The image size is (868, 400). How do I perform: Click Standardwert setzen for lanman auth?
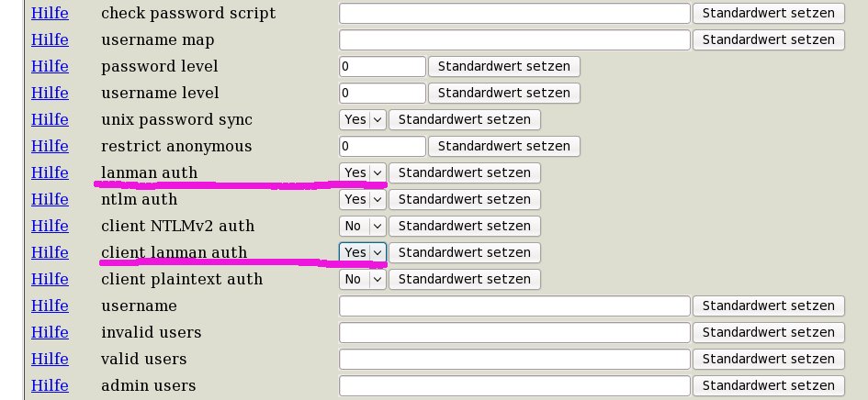pos(464,172)
